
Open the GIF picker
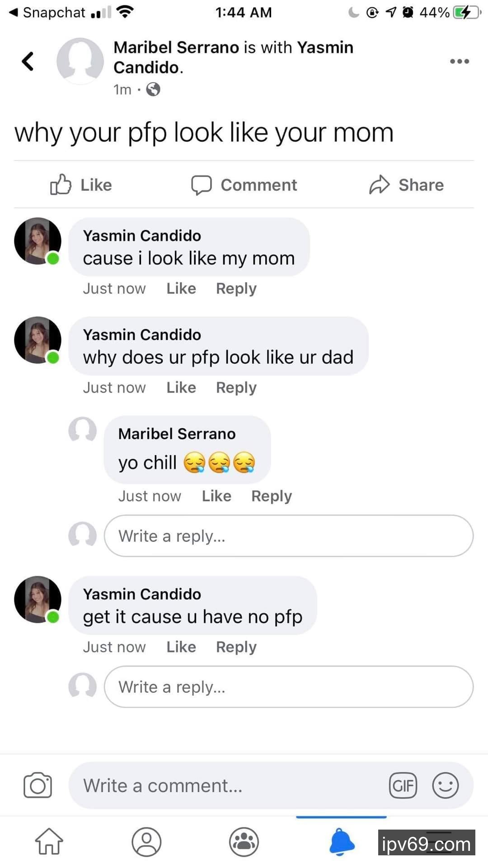tap(403, 785)
